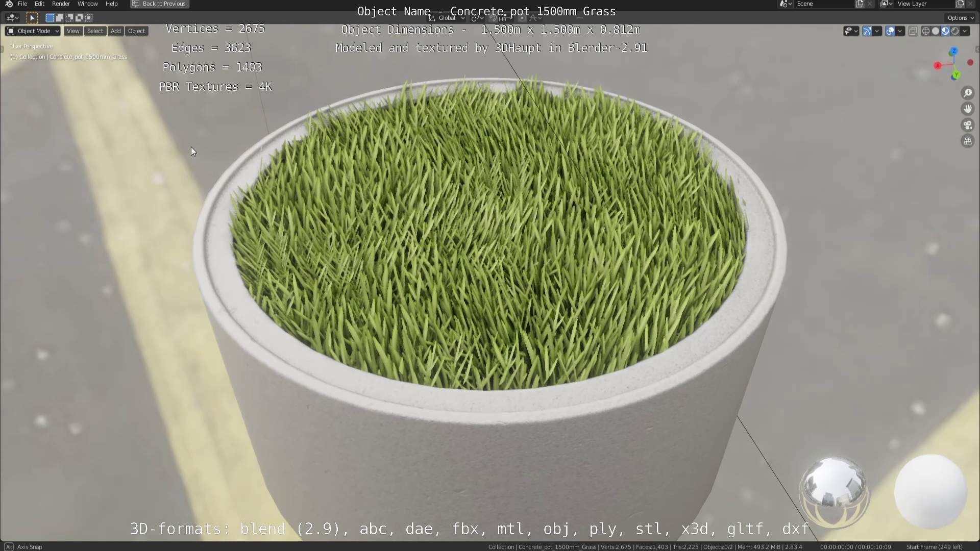Screen dimensions: 980x551
Task: Select the Tweak select tool icon
Action: [x=32, y=18]
